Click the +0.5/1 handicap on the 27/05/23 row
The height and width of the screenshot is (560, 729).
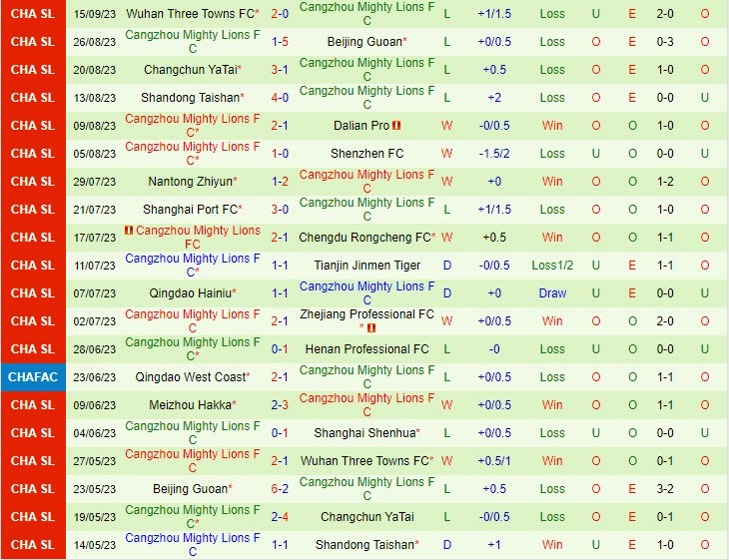pyautogui.click(x=494, y=461)
